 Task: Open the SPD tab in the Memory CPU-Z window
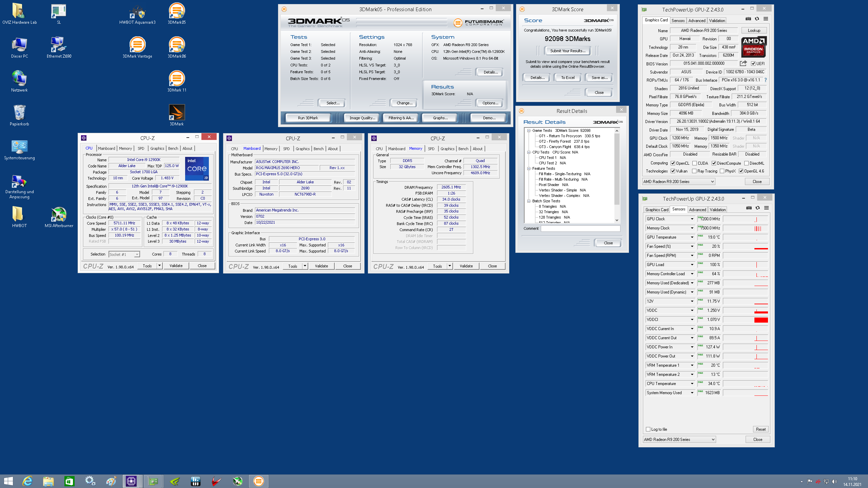pos(431,149)
